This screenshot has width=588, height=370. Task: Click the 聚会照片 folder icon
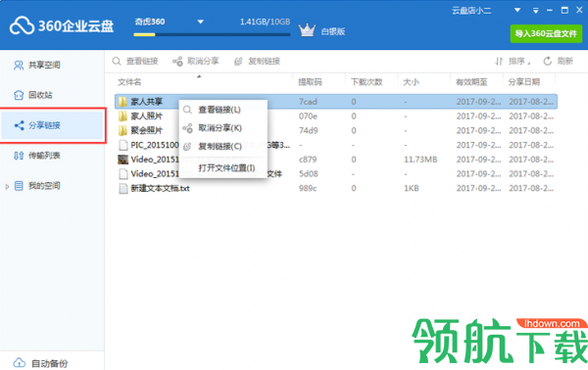point(122,131)
